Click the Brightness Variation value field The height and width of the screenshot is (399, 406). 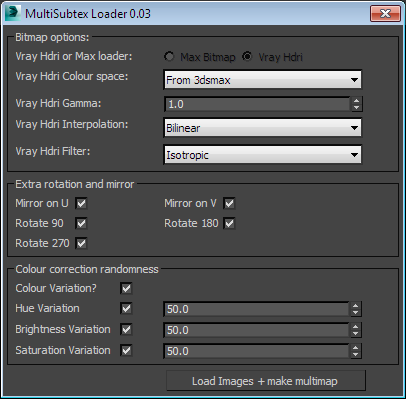[x=256, y=330]
